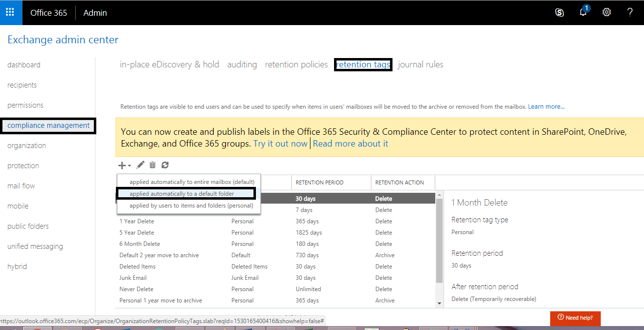Viewport: 644px width, 330px height.
Task: Click the Learn more... link
Action: coord(546,107)
